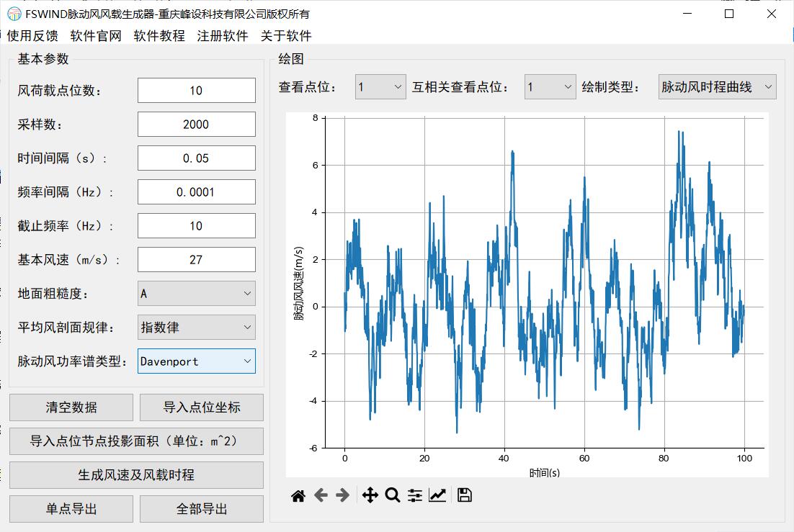Image resolution: width=794 pixels, height=532 pixels.
Task: Open the 关于软件 menu
Action: pyautogui.click(x=286, y=36)
